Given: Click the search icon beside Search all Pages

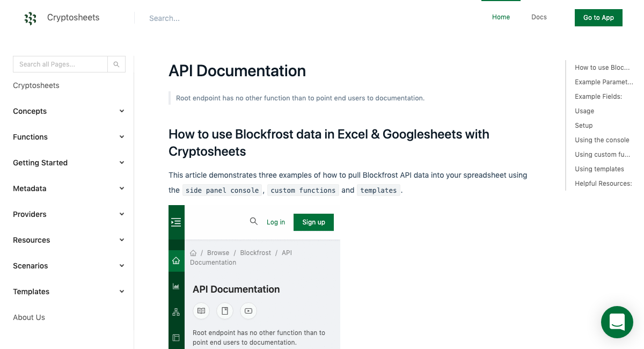Looking at the screenshot, I should click(116, 64).
